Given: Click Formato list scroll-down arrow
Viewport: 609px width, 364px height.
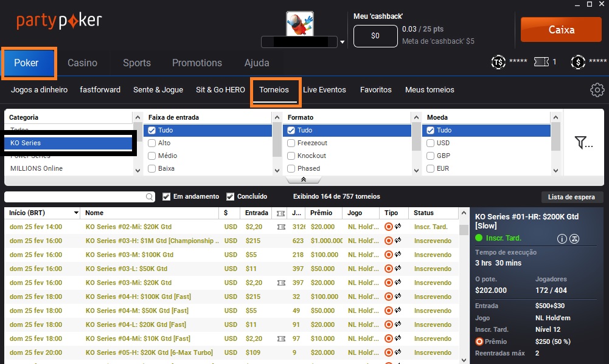Looking at the screenshot, I should (416, 170).
